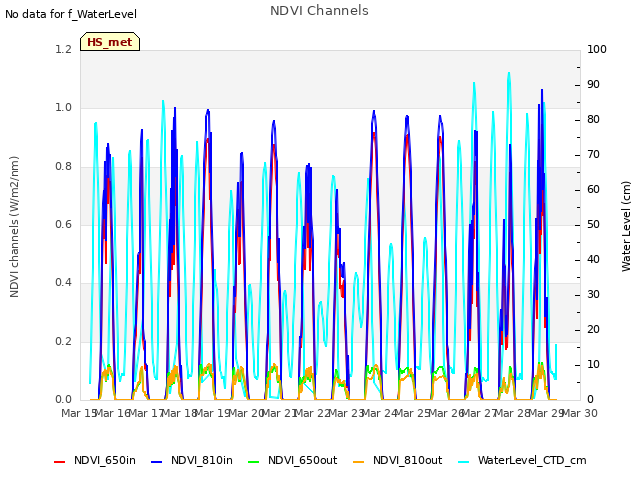The image size is (640, 480).
Task: Click the left axis title 'NDVI channels (W/m2/nm)'
Action: (14, 227)
